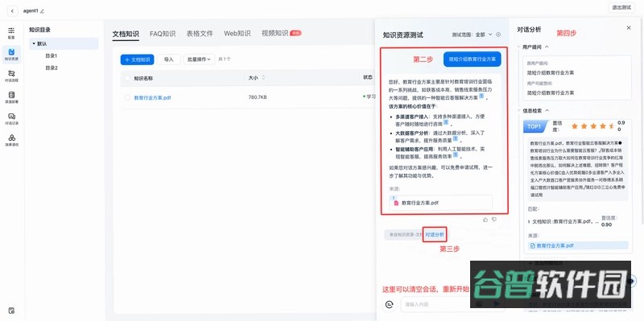Open the 知识资源 sidebar icon
The image size is (644, 321).
(11, 55)
